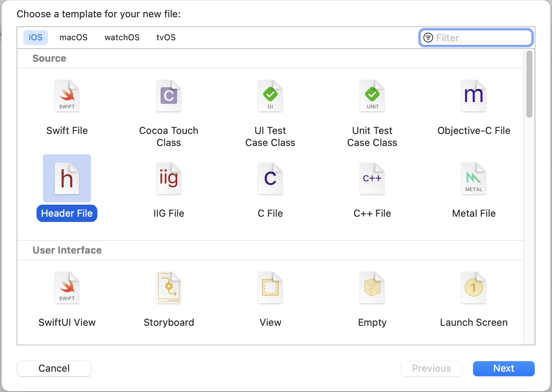Screen dimensions: 552x392
Task: Click the 'Source' section header
Action: (x=49, y=58)
